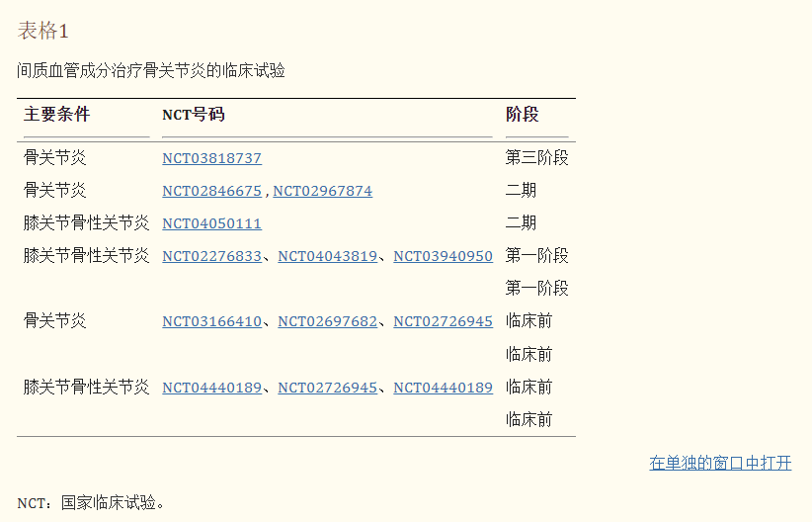Follow the NCT03166410 link
The height and width of the screenshot is (522, 812).
click(211, 321)
